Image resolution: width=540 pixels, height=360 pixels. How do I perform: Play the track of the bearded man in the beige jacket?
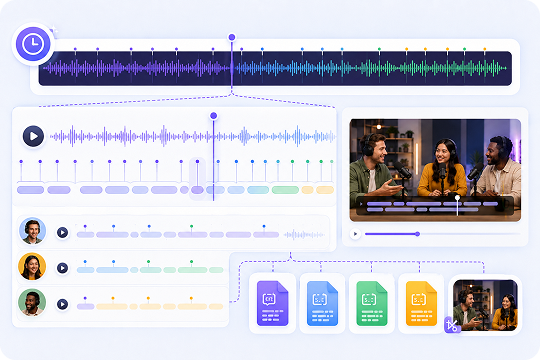(x=62, y=304)
